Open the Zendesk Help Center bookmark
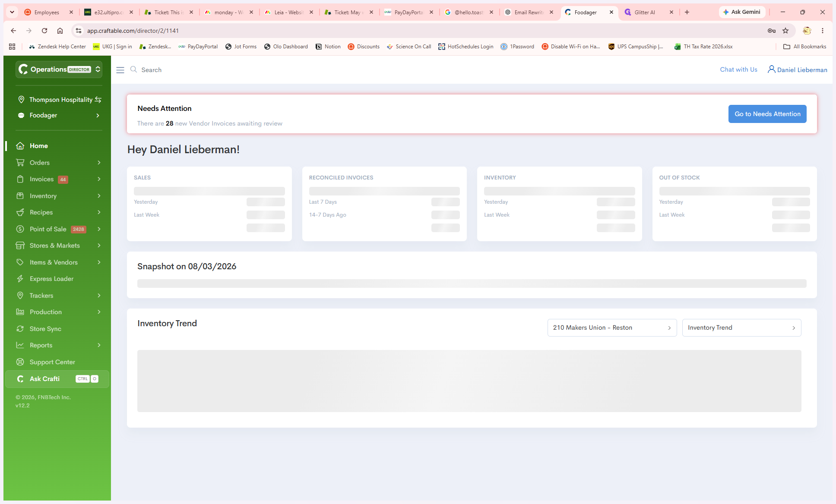The width and height of the screenshot is (836, 504). [57, 47]
